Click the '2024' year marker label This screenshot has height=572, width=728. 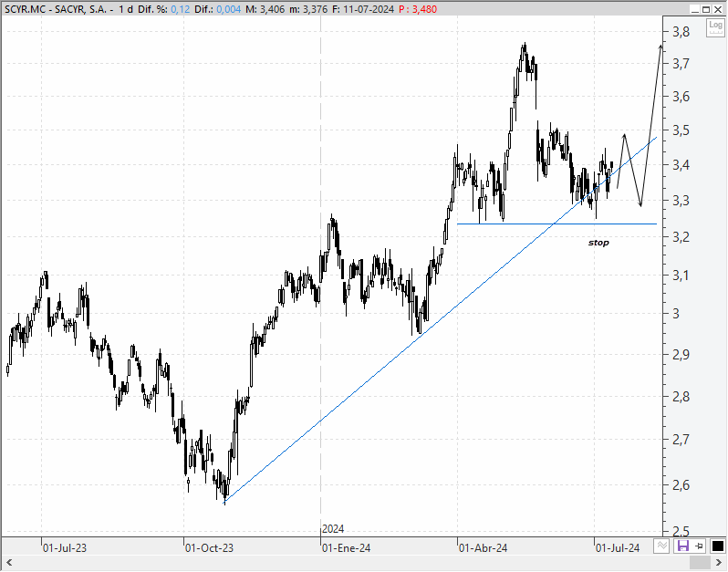coord(333,529)
